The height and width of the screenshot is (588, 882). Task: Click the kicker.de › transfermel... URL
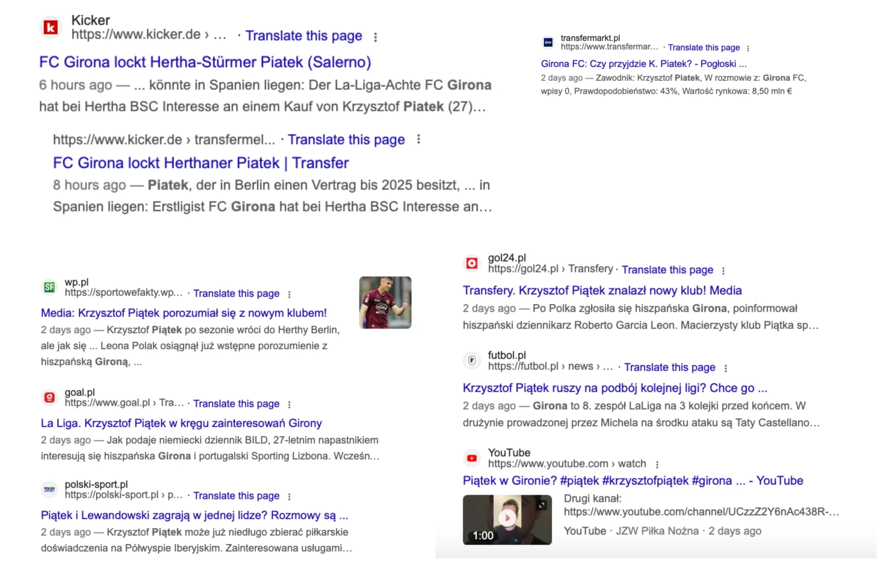[x=164, y=140]
